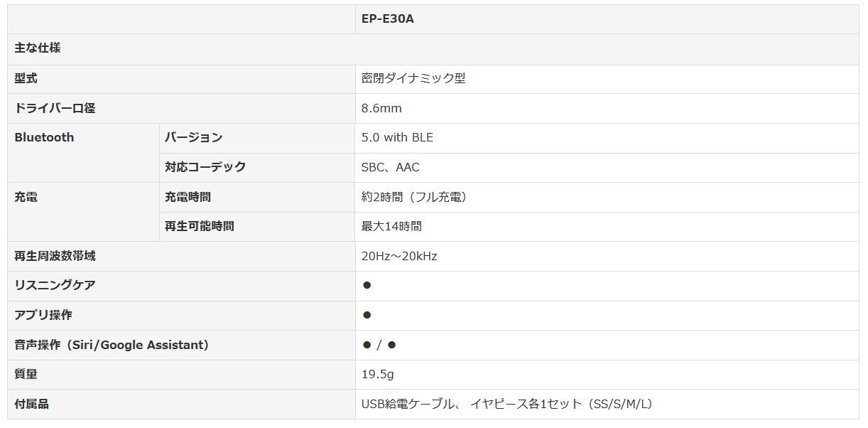Click the bullet mark in the アプリ操作 row
This screenshot has height=428, width=868.
point(367,315)
